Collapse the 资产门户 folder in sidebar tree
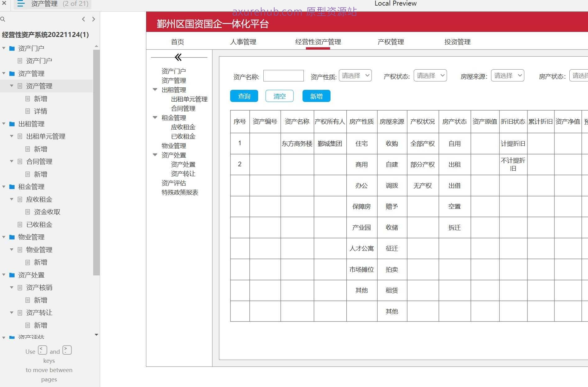588x387 pixels. pyautogui.click(x=4, y=48)
